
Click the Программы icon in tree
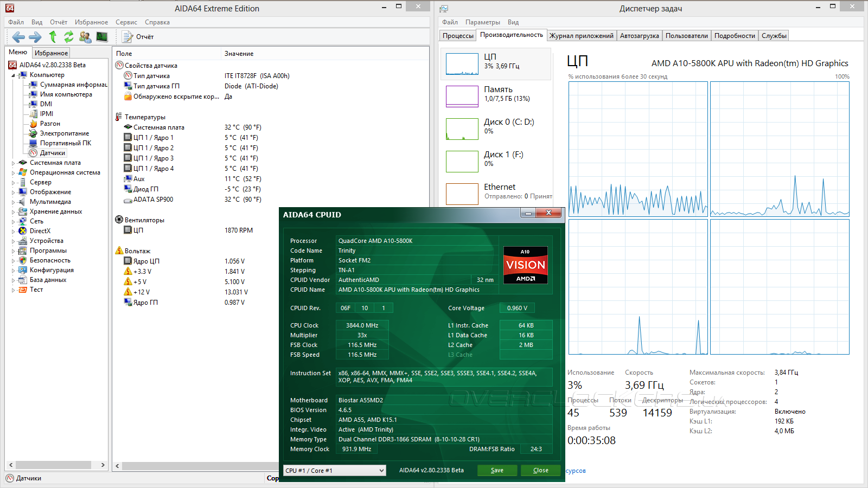(x=23, y=251)
